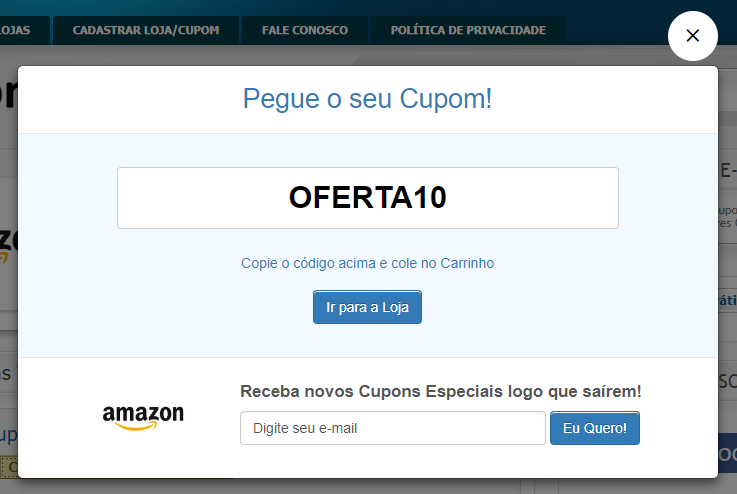Click the Receba novos Cupons Especiais heading
Image resolution: width=737 pixels, height=494 pixels.
[440, 391]
